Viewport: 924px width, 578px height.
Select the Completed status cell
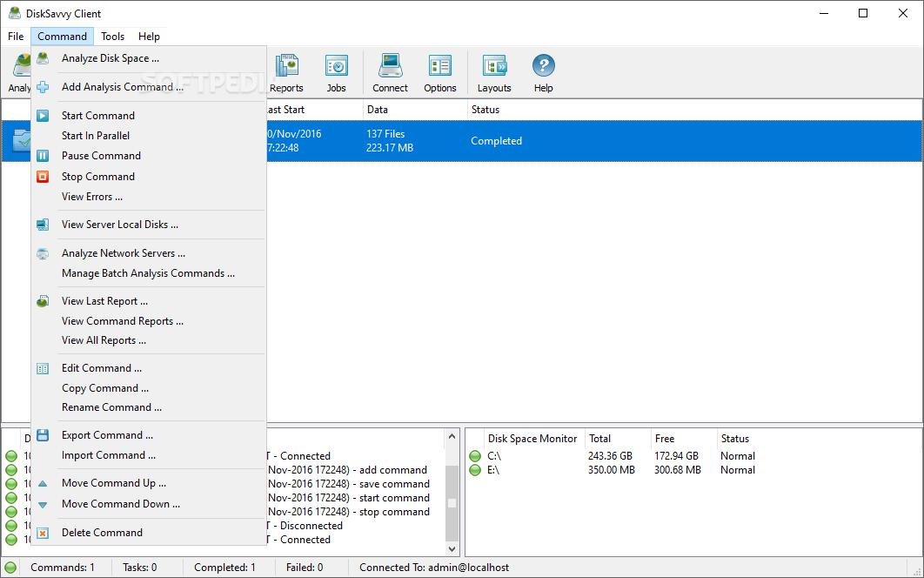point(496,142)
